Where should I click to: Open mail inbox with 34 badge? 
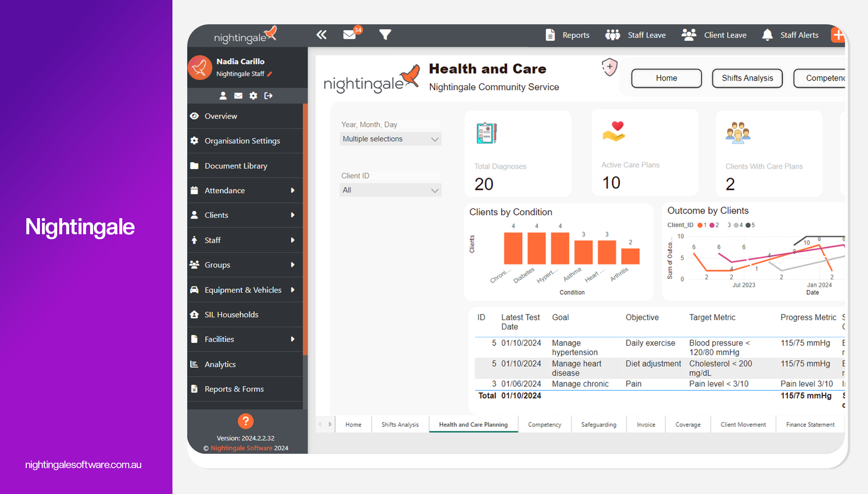coord(349,35)
